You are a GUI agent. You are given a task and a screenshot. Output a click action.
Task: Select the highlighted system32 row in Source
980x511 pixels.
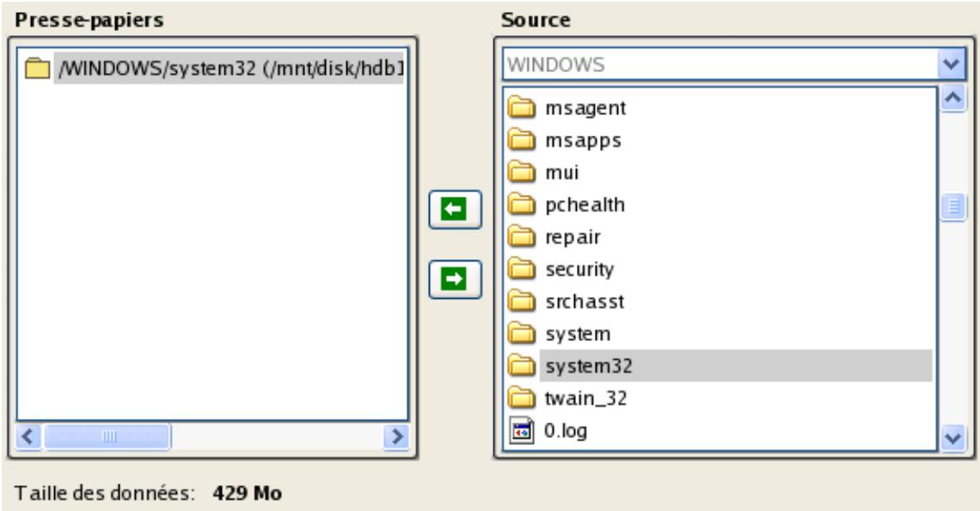click(x=736, y=366)
